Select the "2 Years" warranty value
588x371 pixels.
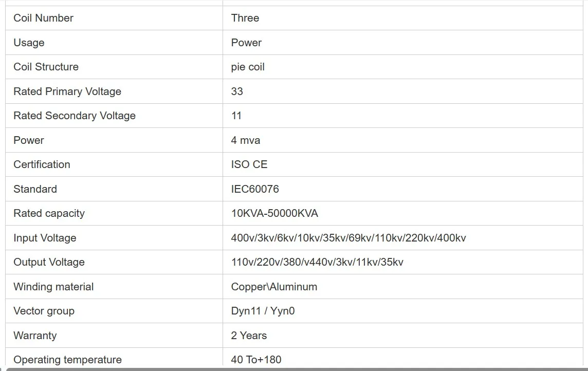pyautogui.click(x=249, y=336)
